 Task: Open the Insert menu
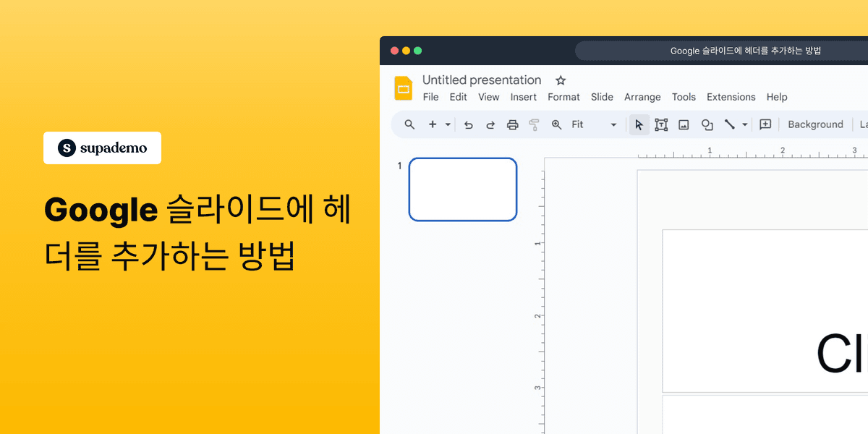coord(524,97)
